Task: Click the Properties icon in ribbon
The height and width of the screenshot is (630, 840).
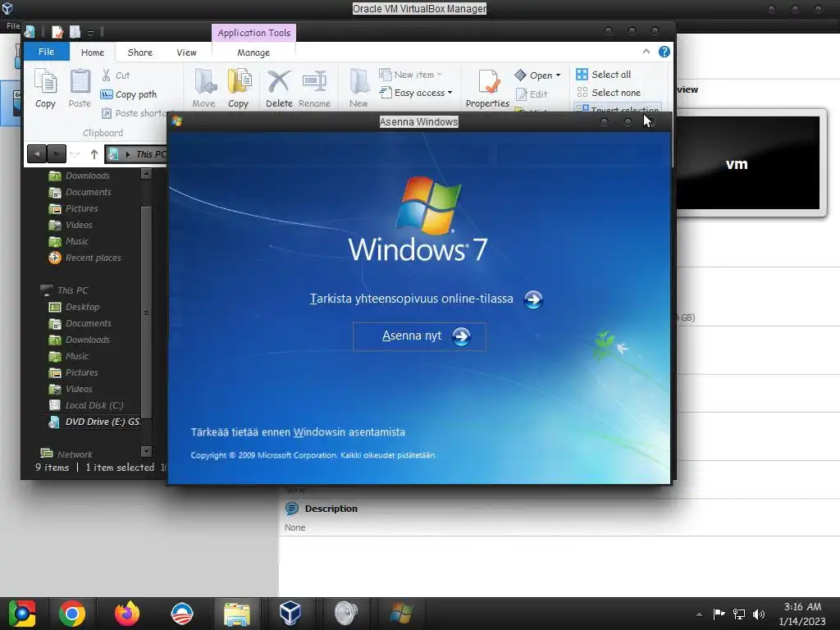Action: [488, 82]
